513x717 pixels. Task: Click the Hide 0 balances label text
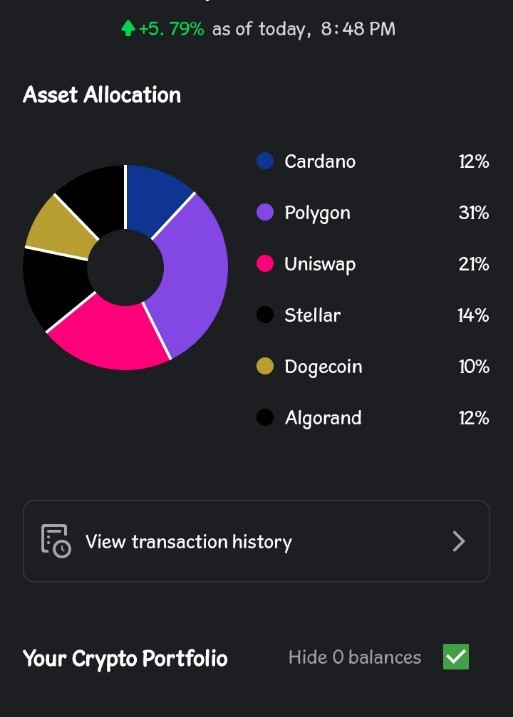point(355,657)
